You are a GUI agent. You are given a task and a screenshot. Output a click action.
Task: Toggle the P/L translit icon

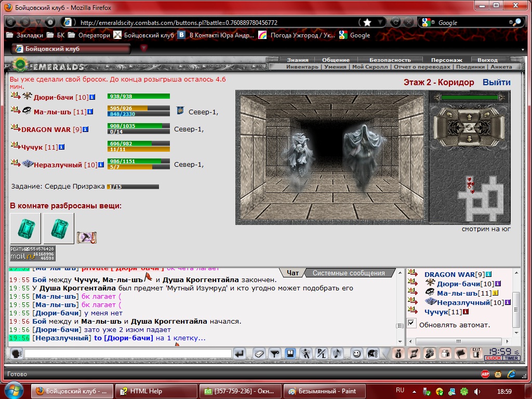click(321, 354)
